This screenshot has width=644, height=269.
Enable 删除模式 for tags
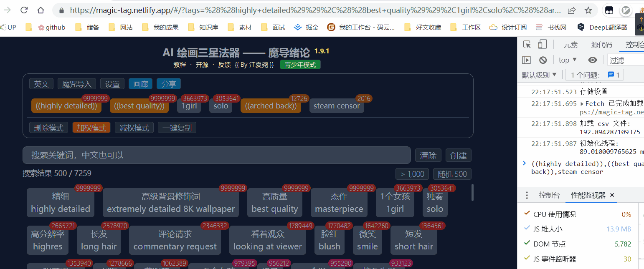click(x=48, y=128)
